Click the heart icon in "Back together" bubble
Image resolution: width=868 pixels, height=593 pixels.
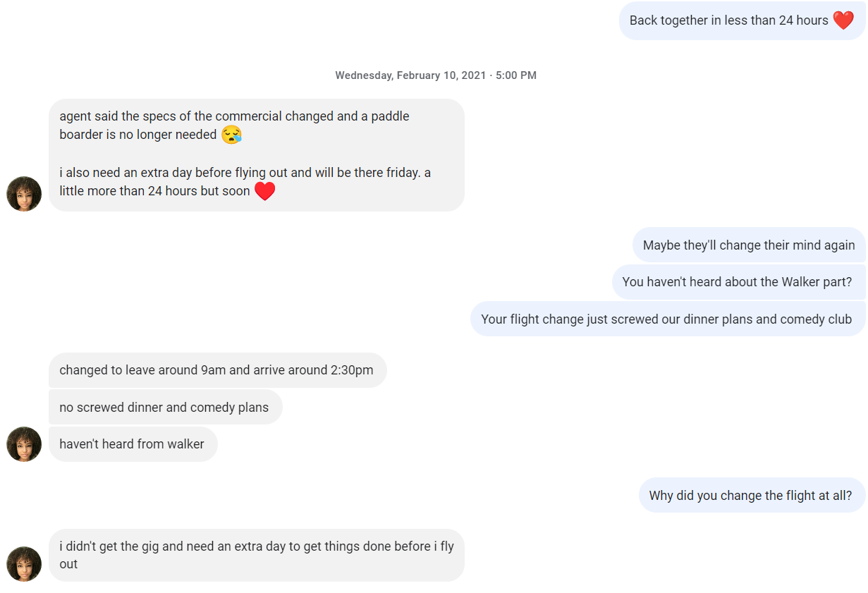pos(843,20)
